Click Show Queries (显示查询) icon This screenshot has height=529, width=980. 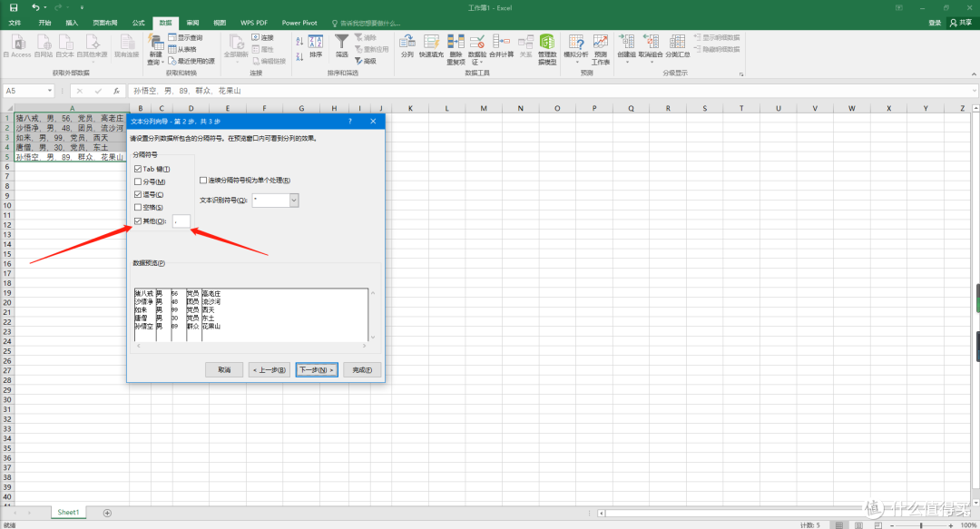coord(172,37)
